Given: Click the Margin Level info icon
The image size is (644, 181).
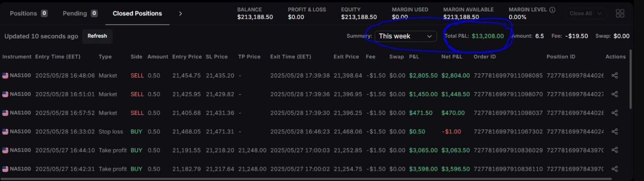Looking at the screenshot, I should coord(552,10).
